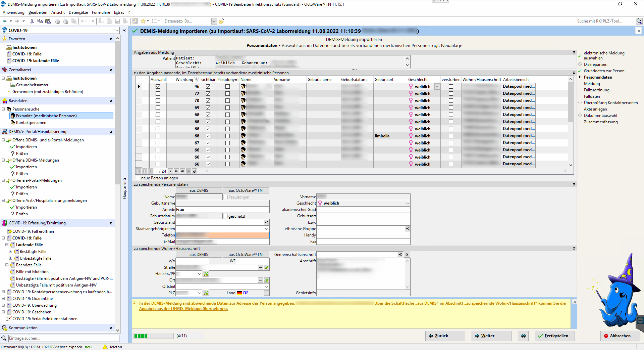Jump to last record in grid navigator
644x350 pixels.
coord(182,171)
